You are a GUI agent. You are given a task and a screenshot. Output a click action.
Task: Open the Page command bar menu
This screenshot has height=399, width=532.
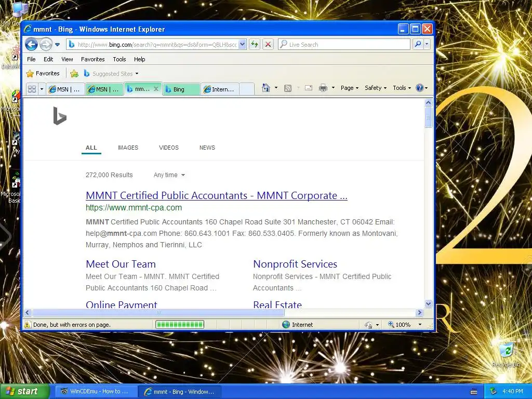[350, 88]
